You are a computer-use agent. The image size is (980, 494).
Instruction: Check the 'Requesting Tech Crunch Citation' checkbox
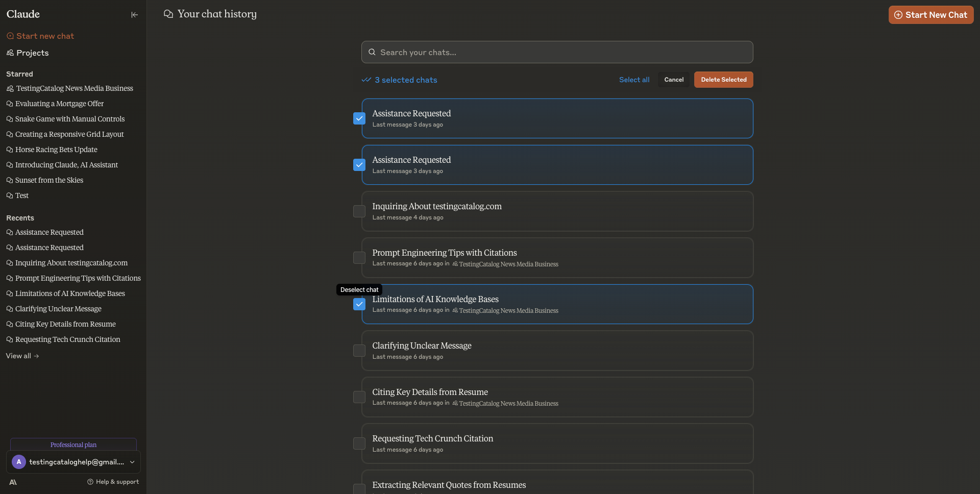click(x=359, y=443)
